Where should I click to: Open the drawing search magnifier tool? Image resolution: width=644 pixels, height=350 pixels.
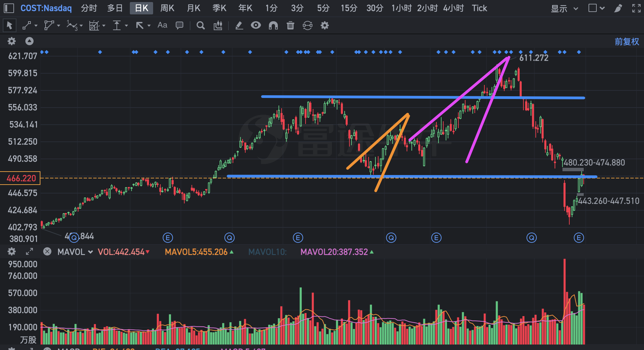pos(200,25)
